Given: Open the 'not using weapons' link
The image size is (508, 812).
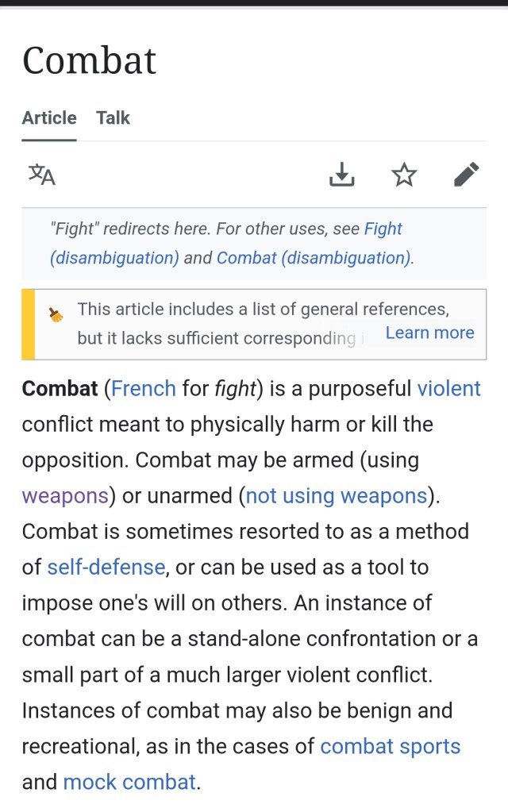Looking at the screenshot, I should coord(337,496).
